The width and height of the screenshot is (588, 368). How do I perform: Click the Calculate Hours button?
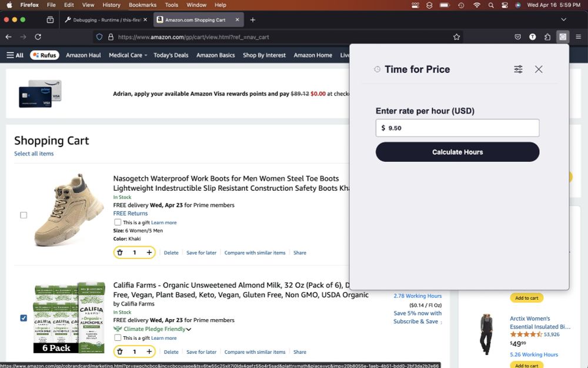[457, 152]
